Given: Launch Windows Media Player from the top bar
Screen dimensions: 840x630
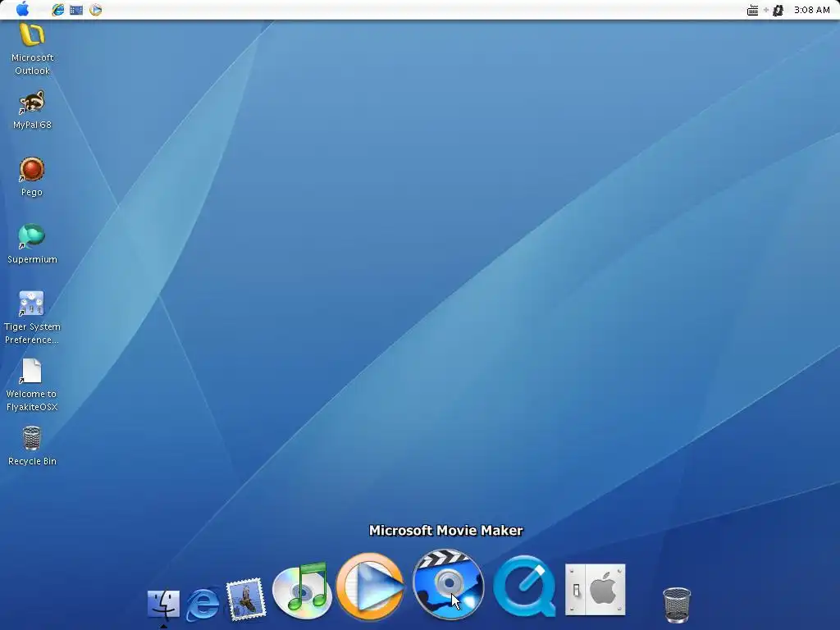Looking at the screenshot, I should (95, 10).
